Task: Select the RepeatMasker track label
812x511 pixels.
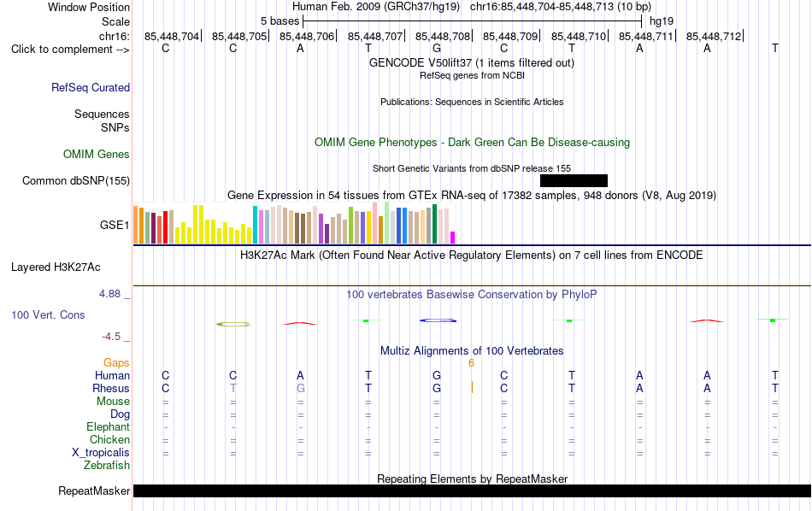Action: pos(94,490)
